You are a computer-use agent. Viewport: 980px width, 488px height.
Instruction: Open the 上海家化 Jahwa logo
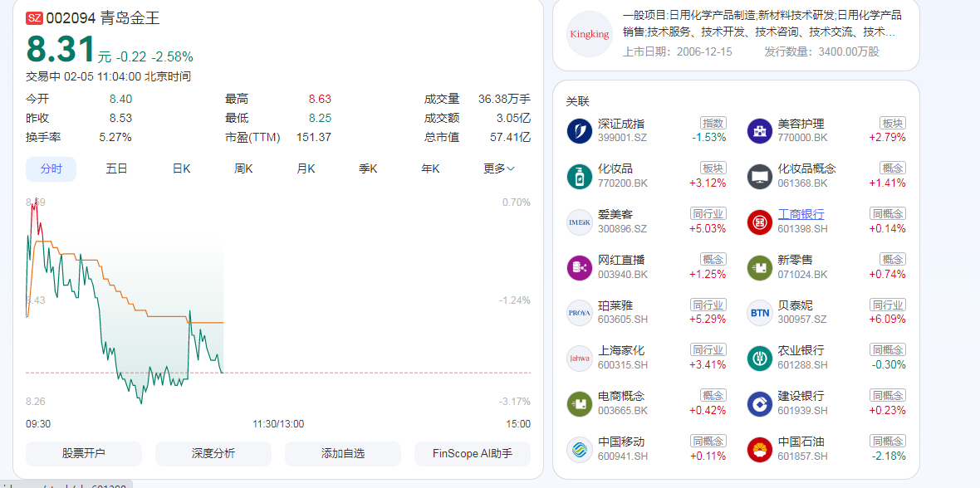pyautogui.click(x=580, y=359)
